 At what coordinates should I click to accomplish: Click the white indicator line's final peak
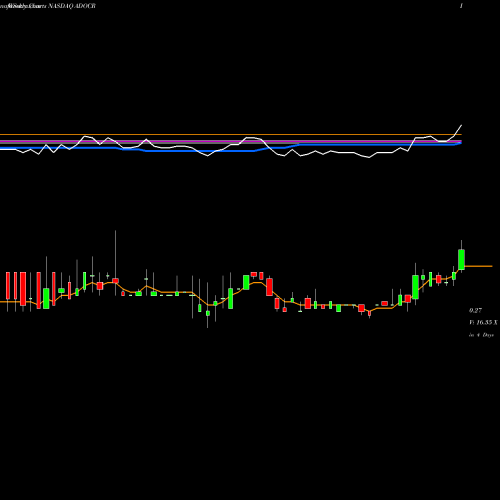click(462, 125)
